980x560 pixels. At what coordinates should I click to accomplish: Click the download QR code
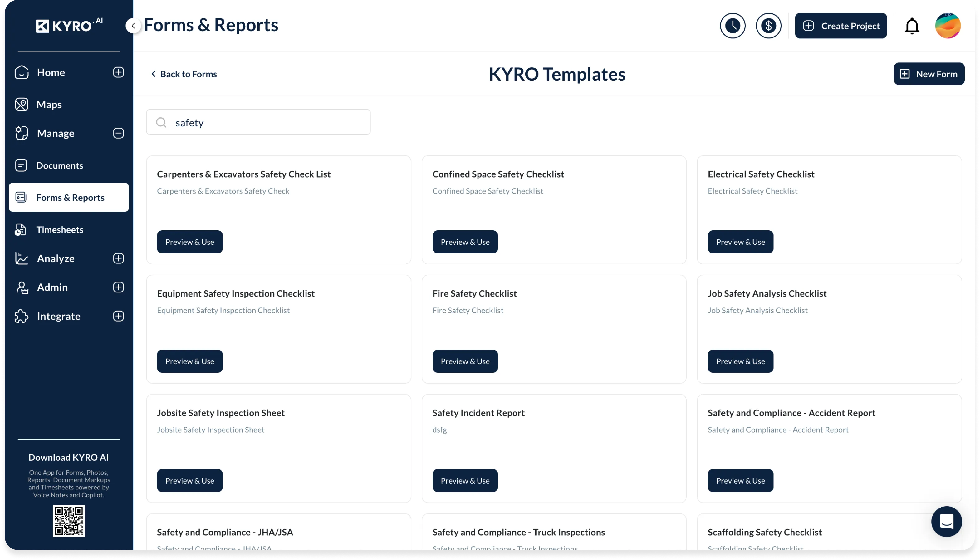click(x=69, y=521)
